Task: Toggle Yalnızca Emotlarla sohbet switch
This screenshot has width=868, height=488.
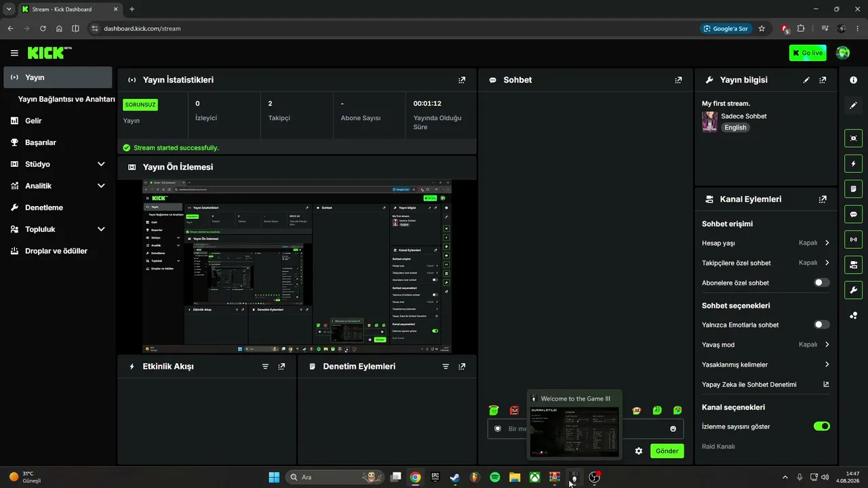Action: (x=821, y=325)
